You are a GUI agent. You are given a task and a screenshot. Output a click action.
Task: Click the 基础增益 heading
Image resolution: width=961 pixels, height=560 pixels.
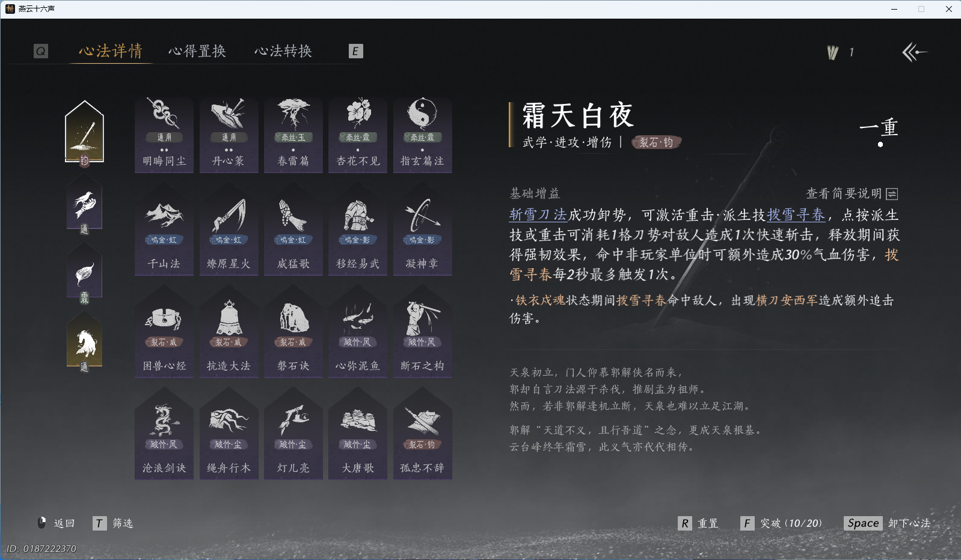(x=535, y=193)
